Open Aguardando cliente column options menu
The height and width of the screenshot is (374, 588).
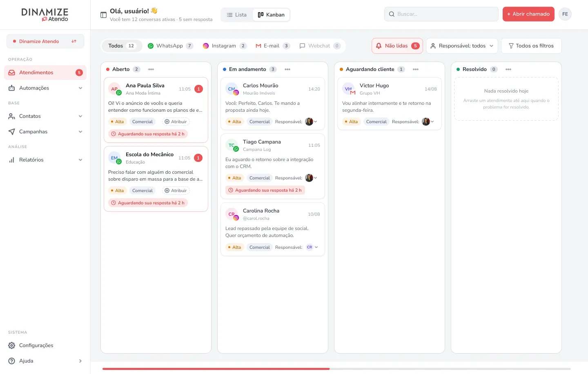pyautogui.click(x=416, y=69)
